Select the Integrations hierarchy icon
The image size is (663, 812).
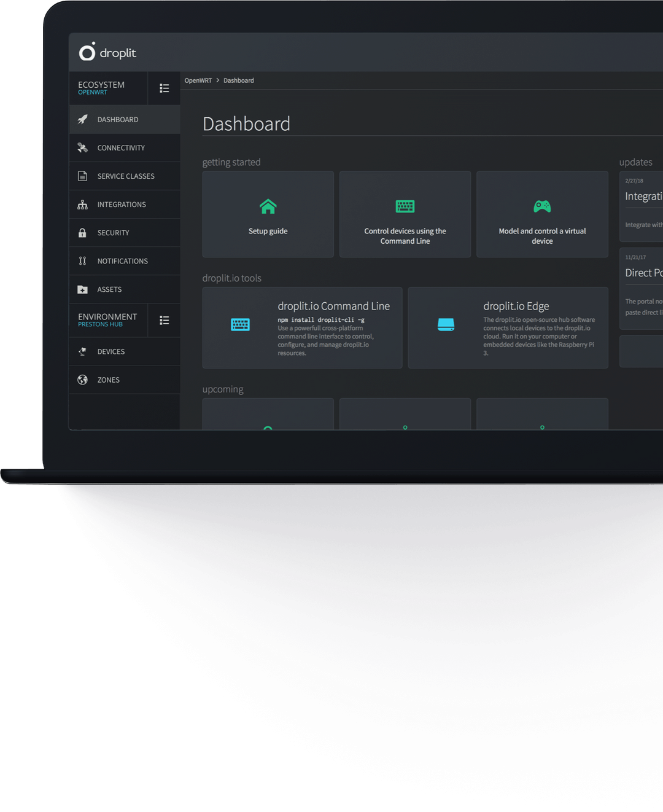pyautogui.click(x=83, y=204)
